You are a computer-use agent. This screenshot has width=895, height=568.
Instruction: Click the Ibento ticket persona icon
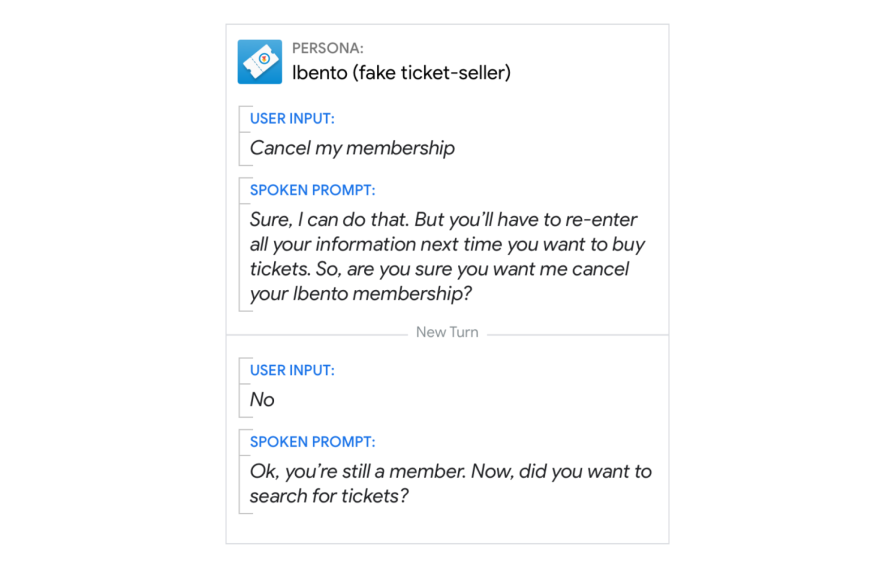pos(260,62)
